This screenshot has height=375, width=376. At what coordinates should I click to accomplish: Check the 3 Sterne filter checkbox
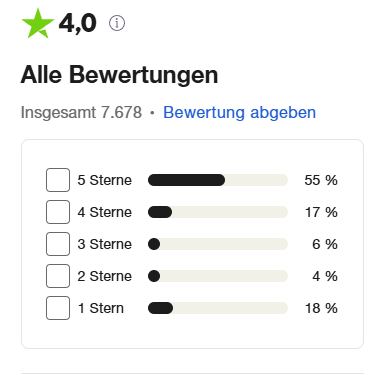tap(58, 244)
